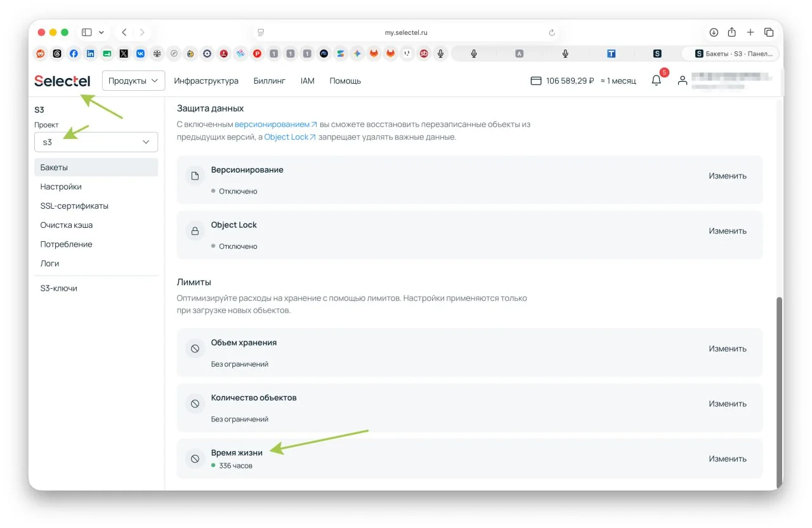
Task: Click the icon beside Объем хранения
Action: (195, 348)
